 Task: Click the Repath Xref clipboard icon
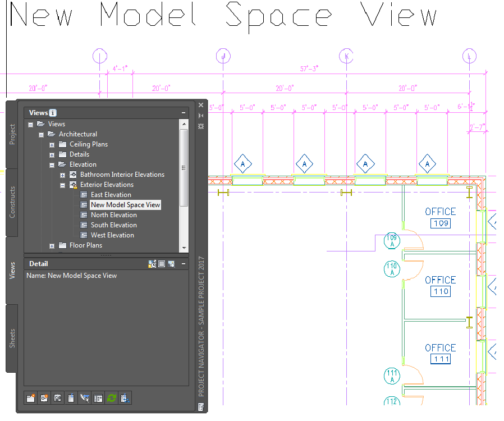click(x=71, y=398)
